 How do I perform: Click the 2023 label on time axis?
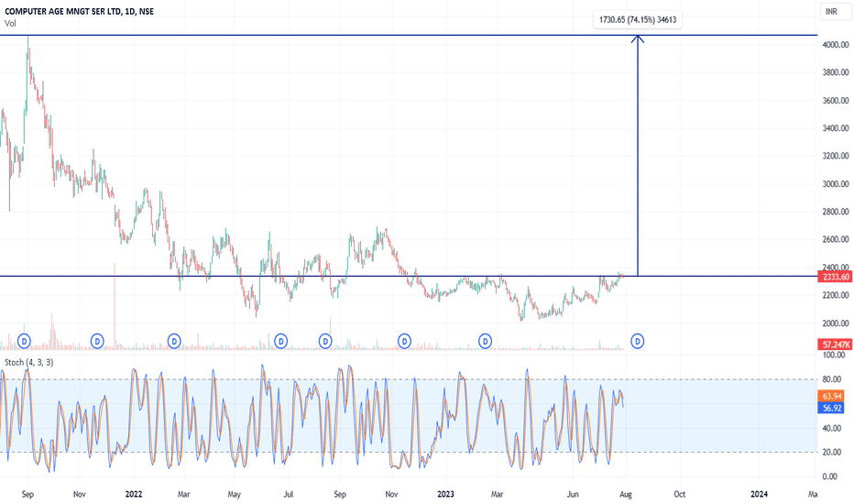point(445,494)
